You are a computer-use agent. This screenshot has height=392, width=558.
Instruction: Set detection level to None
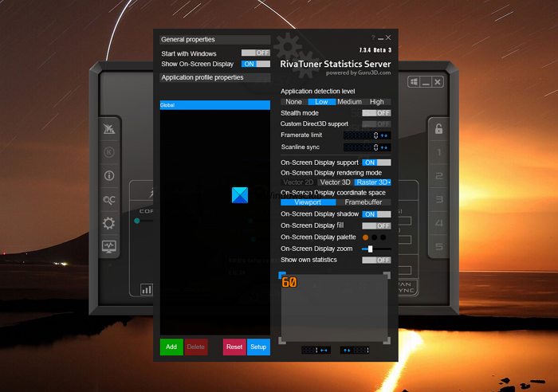pos(294,102)
